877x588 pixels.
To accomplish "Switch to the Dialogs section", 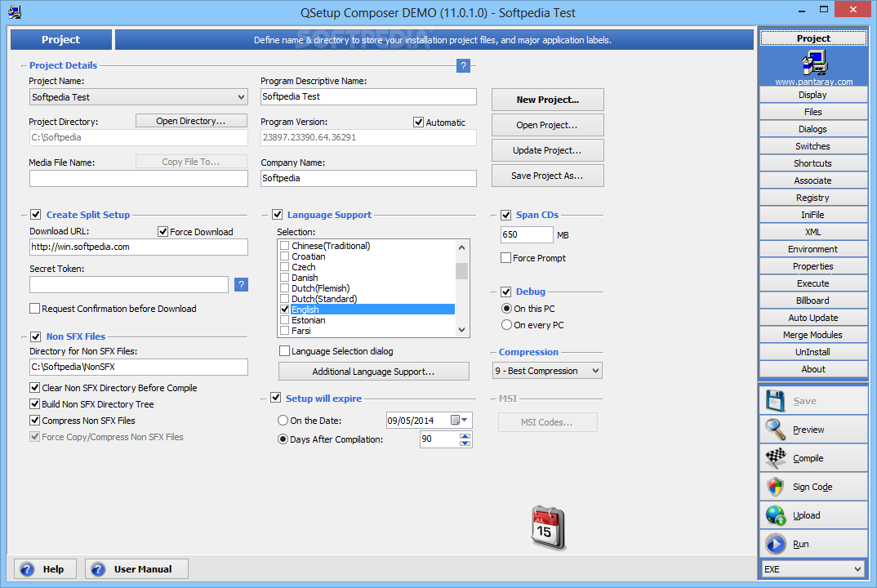I will pyautogui.click(x=813, y=129).
